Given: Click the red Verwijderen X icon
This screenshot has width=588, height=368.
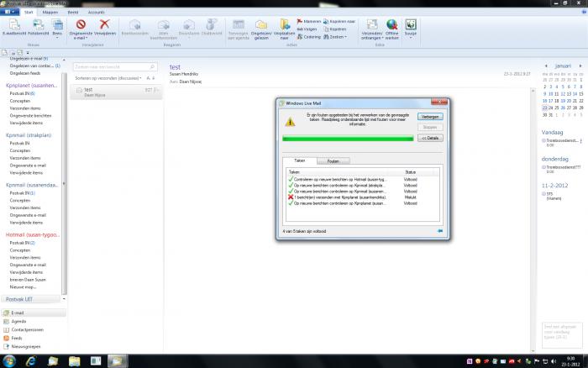Looking at the screenshot, I should pyautogui.click(x=105, y=24).
